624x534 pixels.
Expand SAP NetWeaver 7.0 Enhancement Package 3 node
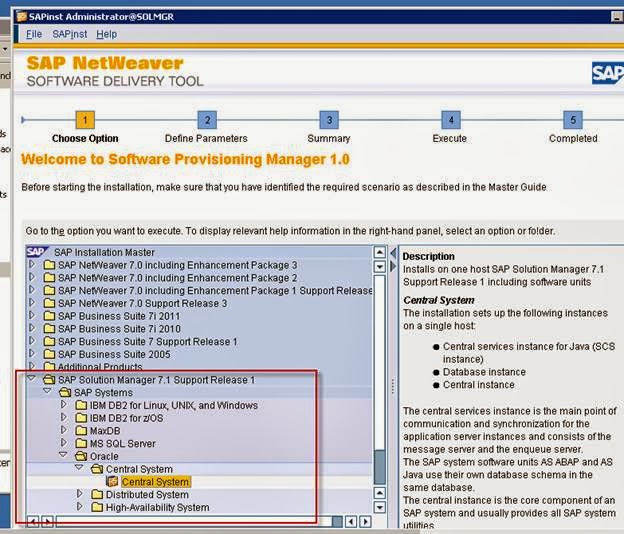click(x=32, y=264)
